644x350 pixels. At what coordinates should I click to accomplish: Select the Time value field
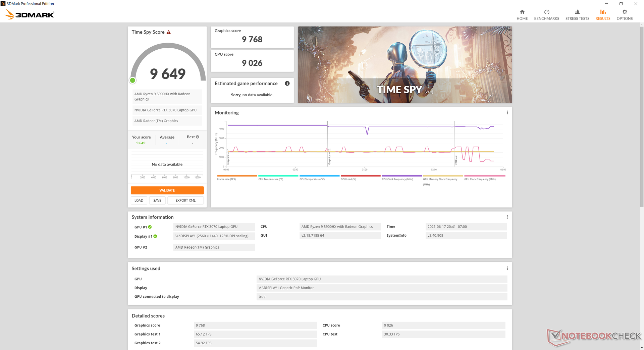coord(466,227)
